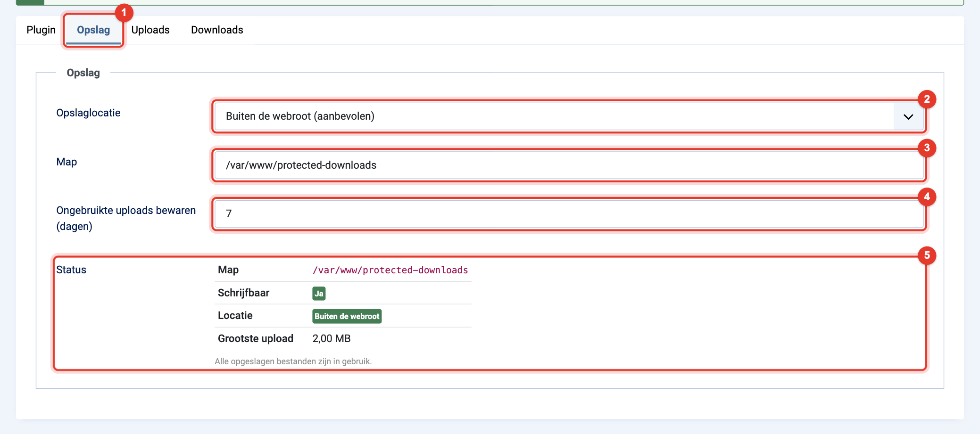This screenshot has width=980, height=434.
Task: Click the status path /var/www/protected-downloads
Action: coord(390,270)
